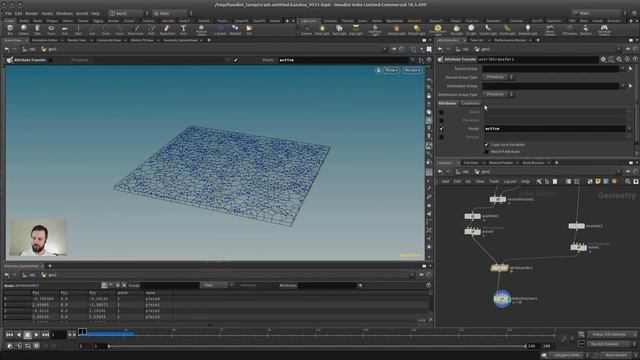Screen dimensions: 640x360
Task: Click the Points attribute input field with active
Action: click(554, 129)
